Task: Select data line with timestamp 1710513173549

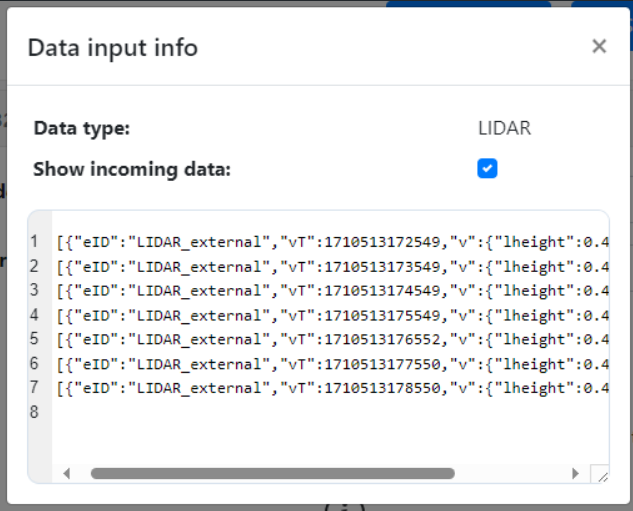Action: (x=330, y=266)
